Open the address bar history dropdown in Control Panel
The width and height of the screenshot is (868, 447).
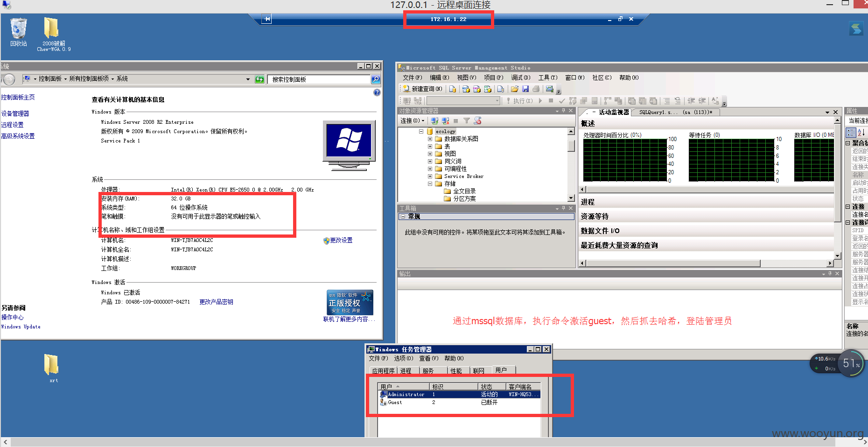point(248,79)
